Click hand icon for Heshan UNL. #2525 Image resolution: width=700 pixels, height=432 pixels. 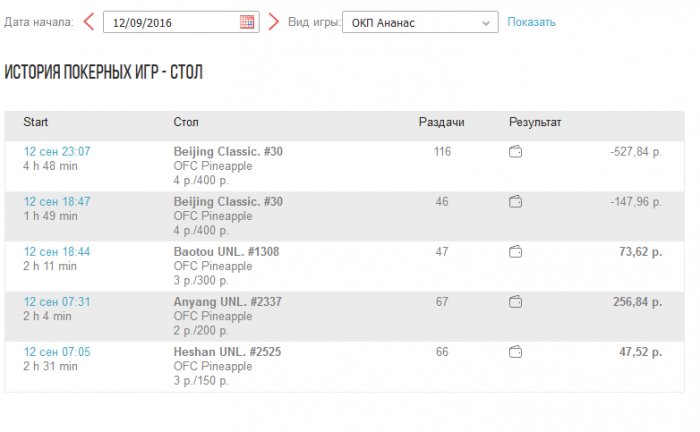click(x=516, y=352)
